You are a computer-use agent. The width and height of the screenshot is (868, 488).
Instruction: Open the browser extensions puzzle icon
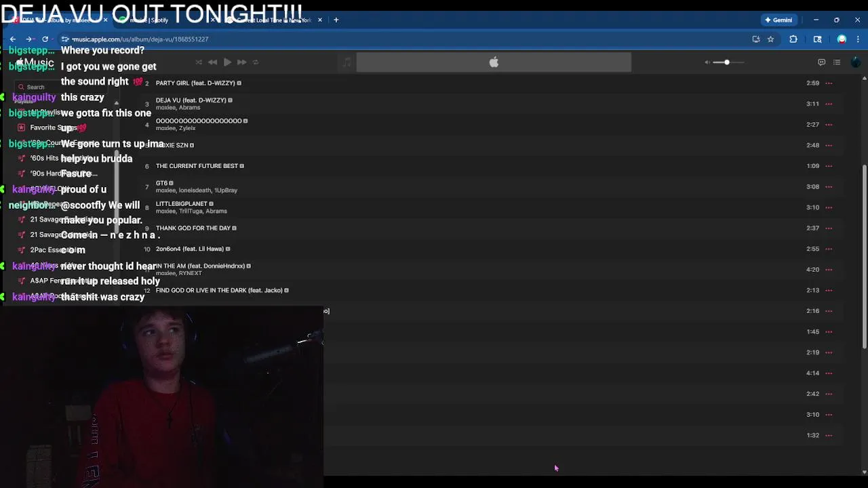[793, 39]
